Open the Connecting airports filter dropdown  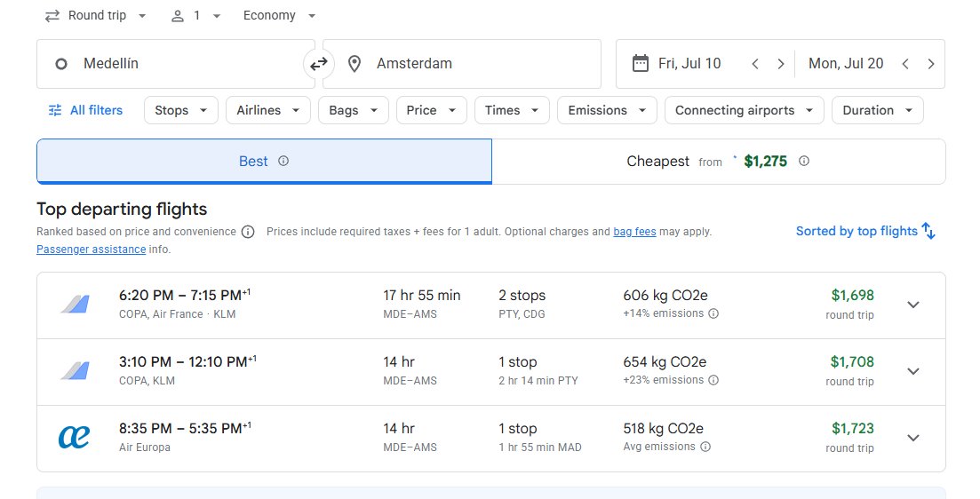[745, 110]
